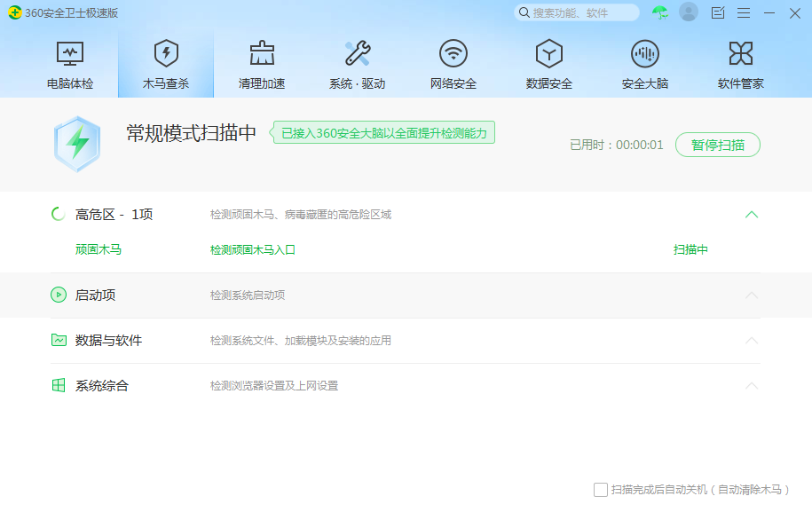Open the 清理加速 cleanup broom icon
812x512 pixels.
click(262, 53)
